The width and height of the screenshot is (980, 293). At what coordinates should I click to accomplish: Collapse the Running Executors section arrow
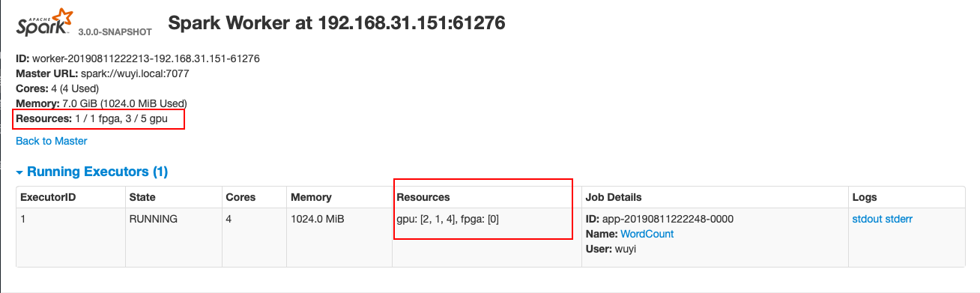[20, 172]
